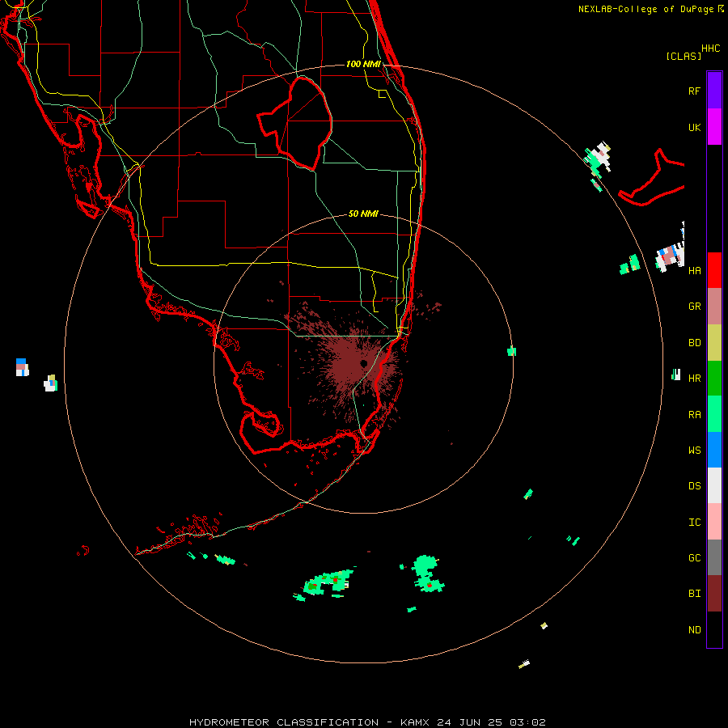The height and width of the screenshot is (728, 728).
Task: Click the pink GR legend swatch
Action: click(714, 307)
